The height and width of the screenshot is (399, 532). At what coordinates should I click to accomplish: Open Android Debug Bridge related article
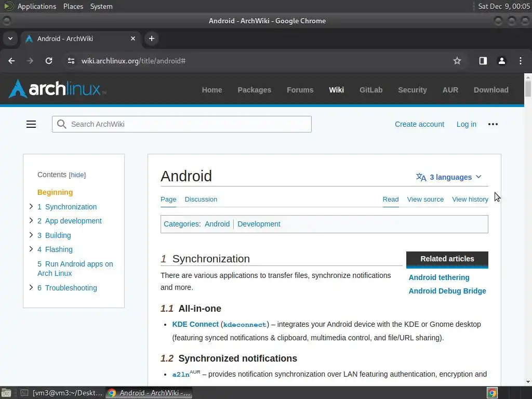click(447, 291)
